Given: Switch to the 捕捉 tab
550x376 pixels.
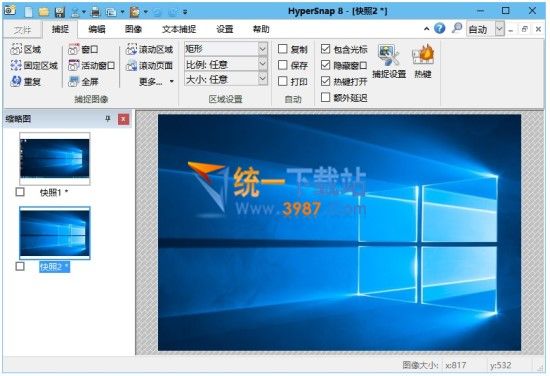Looking at the screenshot, I should click(x=60, y=29).
